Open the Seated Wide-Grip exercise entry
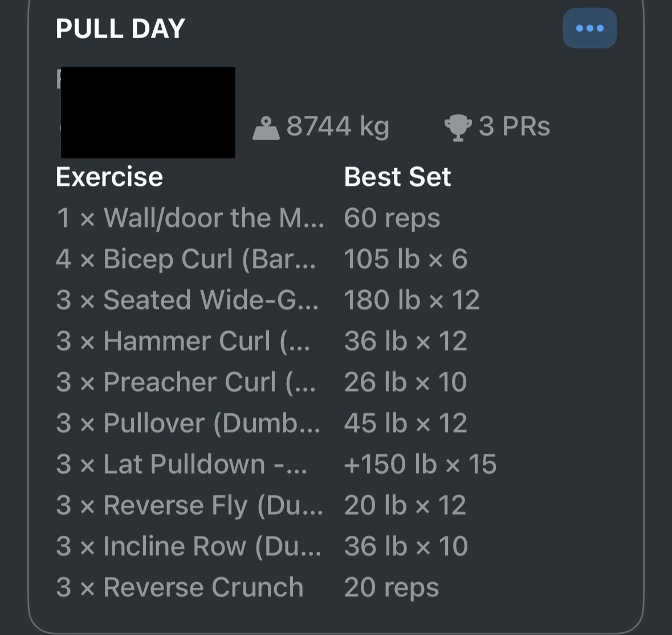The width and height of the screenshot is (672, 635). (x=188, y=300)
